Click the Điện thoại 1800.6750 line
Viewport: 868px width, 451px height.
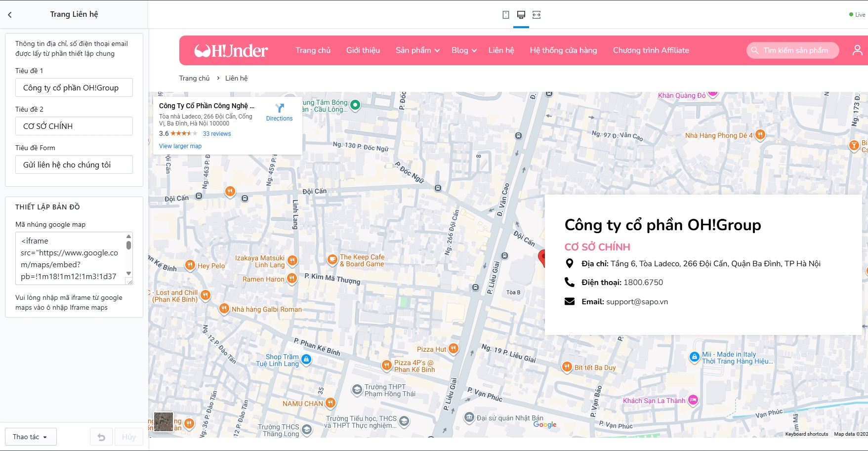click(x=622, y=283)
